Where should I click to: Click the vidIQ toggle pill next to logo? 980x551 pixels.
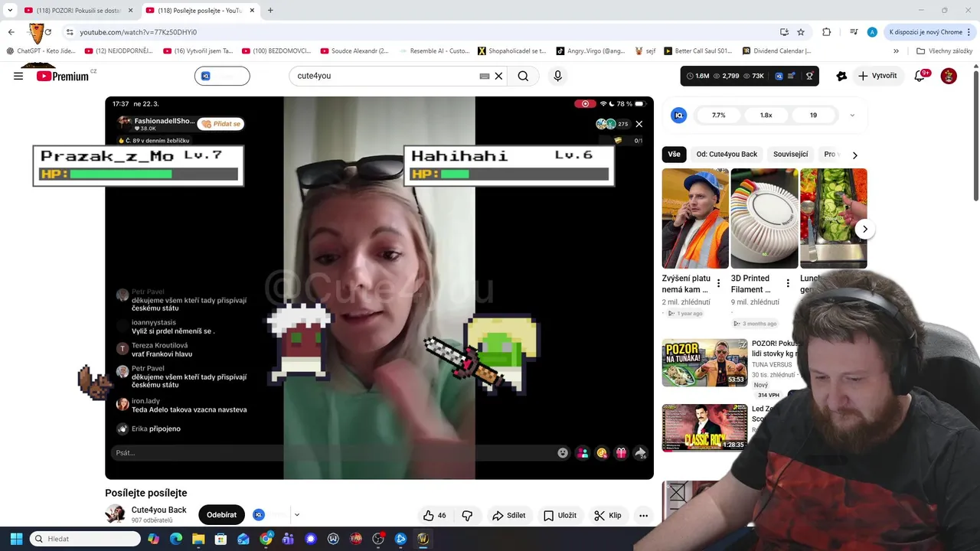(222, 76)
